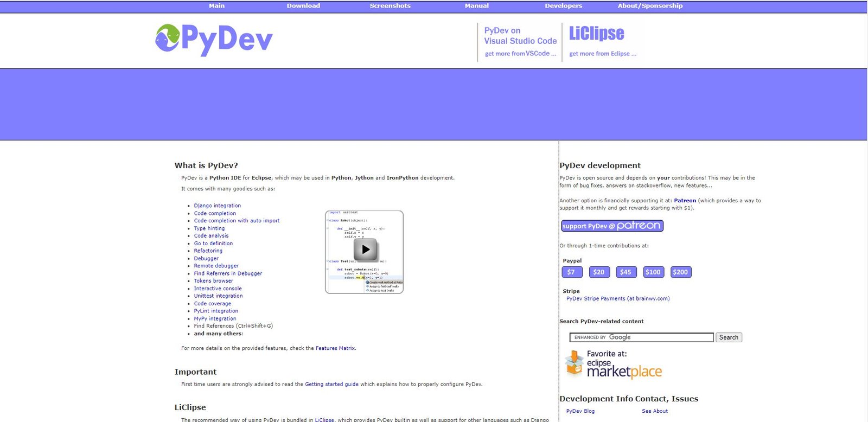Click the 'Important' heading

click(x=195, y=372)
